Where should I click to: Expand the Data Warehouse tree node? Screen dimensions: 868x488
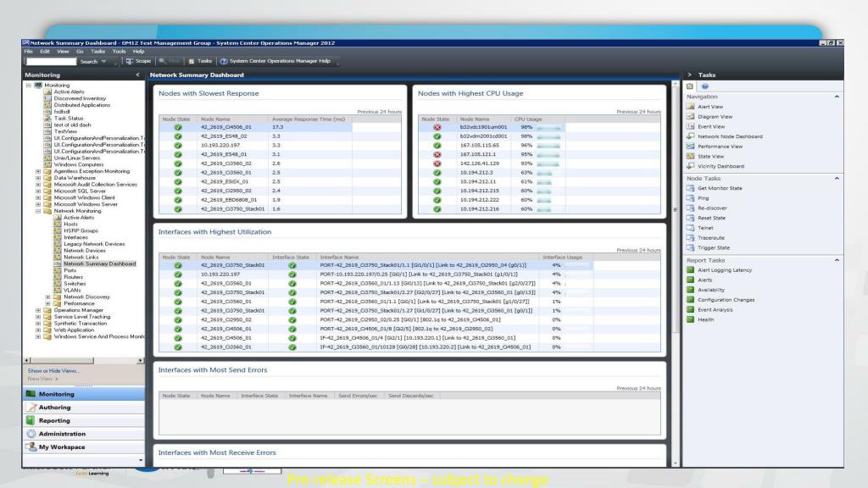click(38, 178)
